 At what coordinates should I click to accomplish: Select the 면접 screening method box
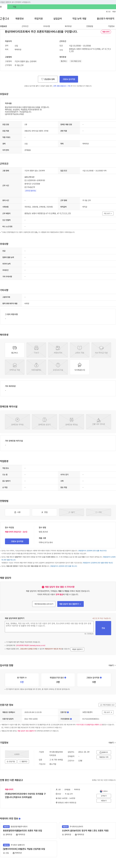pos(44,512)
